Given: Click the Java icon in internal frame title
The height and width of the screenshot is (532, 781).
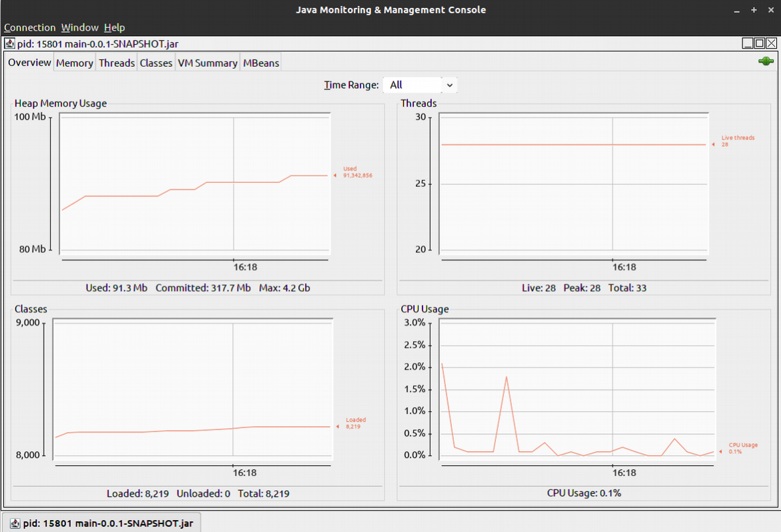Looking at the screenshot, I should click(x=9, y=43).
